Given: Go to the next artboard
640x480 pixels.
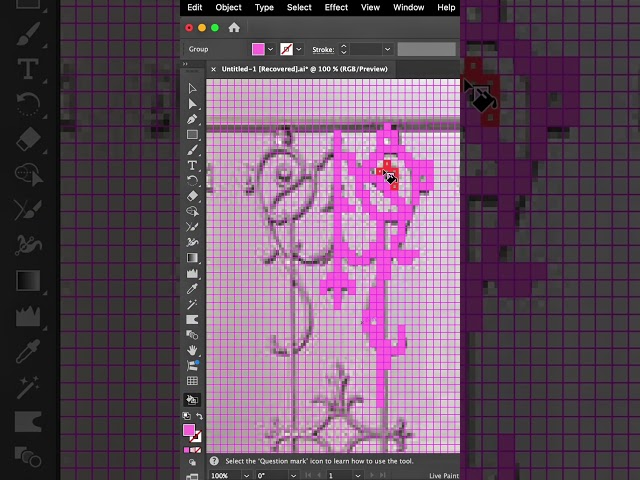Looking at the screenshot, I should (x=371, y=476).
